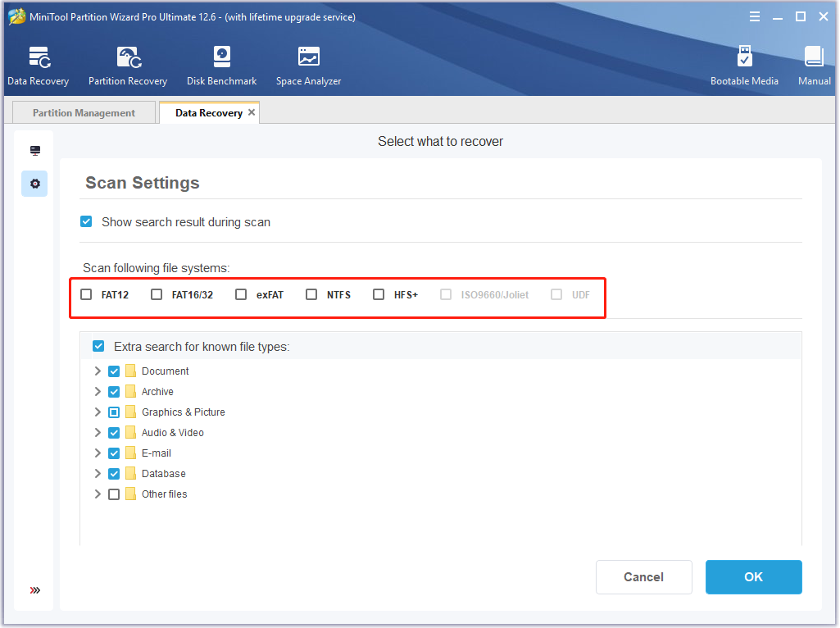Tick the Other files checkbox
The height and width of the screenshot is (628, 840).
[114, 494]
